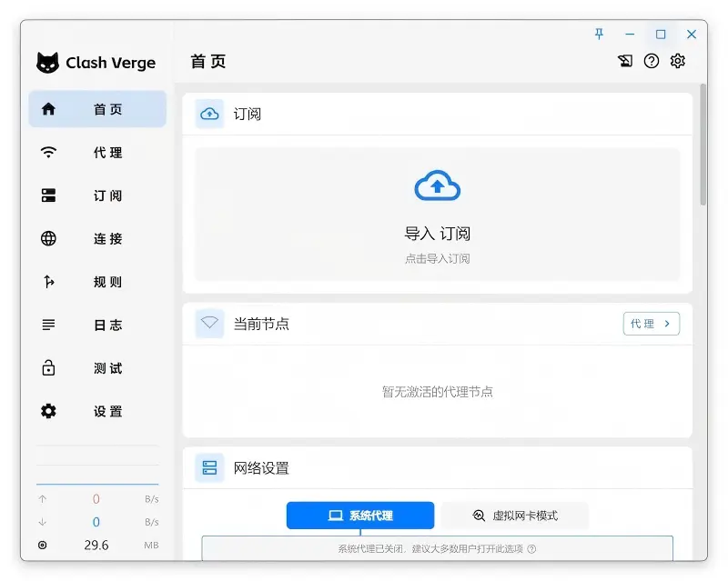Click help icon after 系统代理已关闭 message
Image resolution: width=728 pixels, height=581 pixels.
[532, 549]
